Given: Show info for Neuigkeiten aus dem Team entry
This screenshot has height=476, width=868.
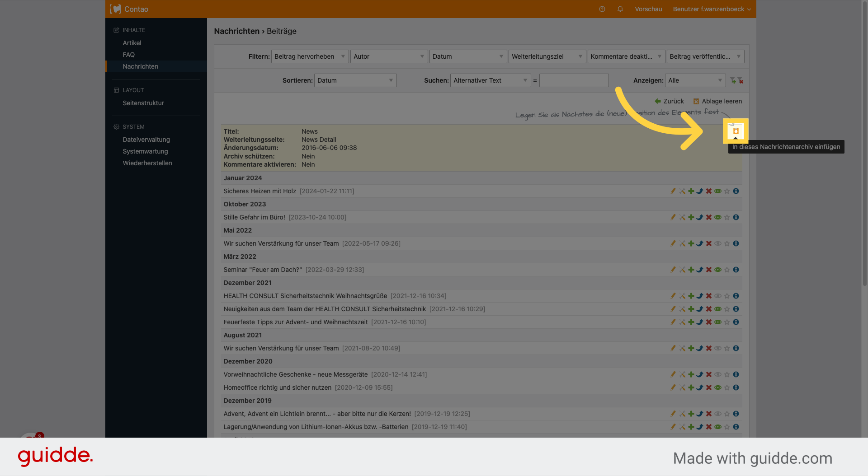Looking at the screenshot, I should pos(736,309).
